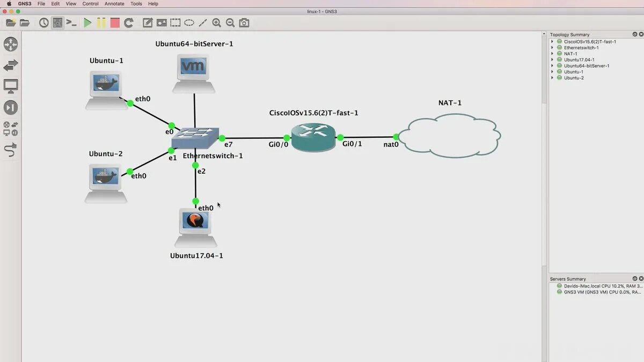This screenshot has height=362, width=644.
Task: Click the Ubuntu-1 node label
Action: pyautogui.click(x=106, y=61)
